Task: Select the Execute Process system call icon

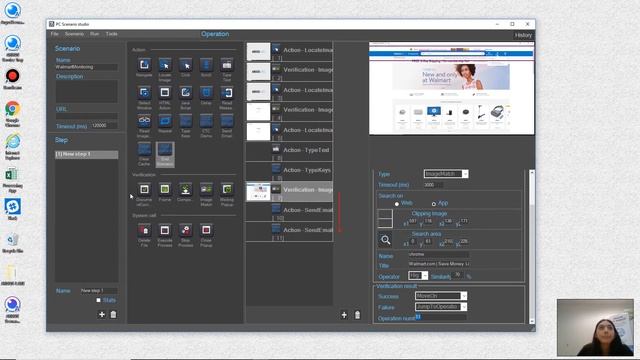Action: 165,230
